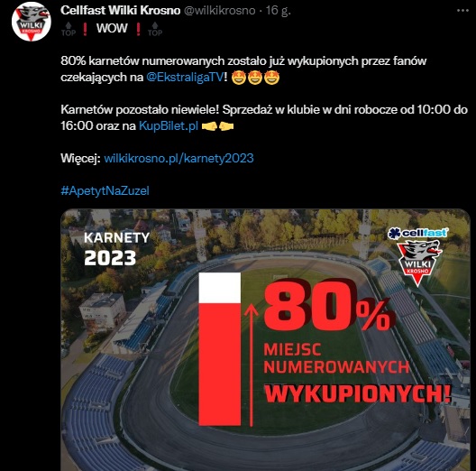Follow the @EkstraligaTV mention
The width and height of the screenshot is (476, 471).
point(185,78)
